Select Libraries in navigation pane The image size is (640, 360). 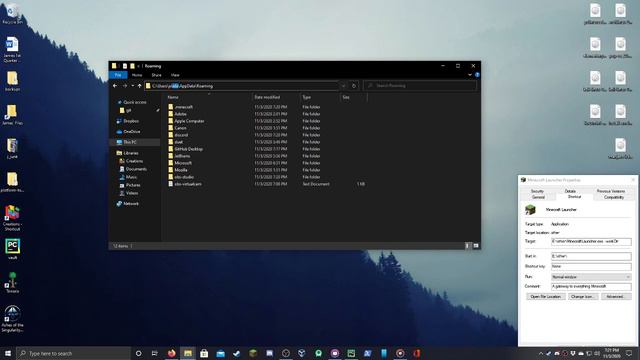[x=131, y=153]
